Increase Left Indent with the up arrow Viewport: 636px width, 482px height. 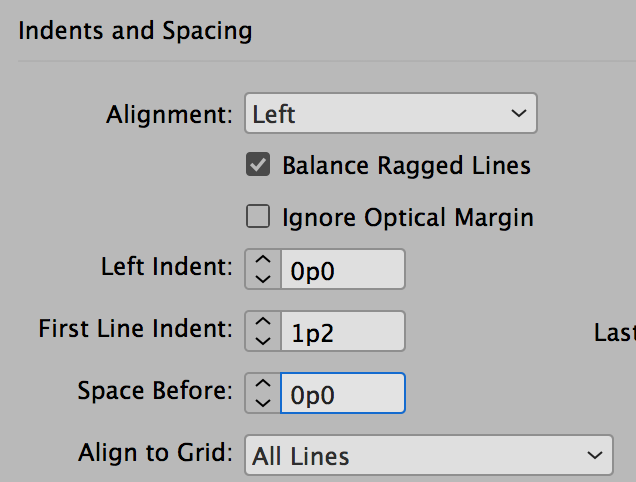pos(263,261)
